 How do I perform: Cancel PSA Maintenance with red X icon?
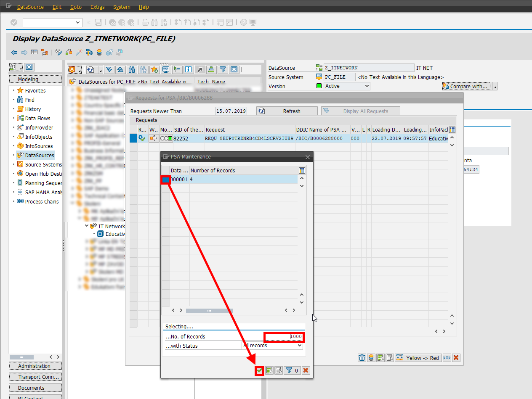306,370
